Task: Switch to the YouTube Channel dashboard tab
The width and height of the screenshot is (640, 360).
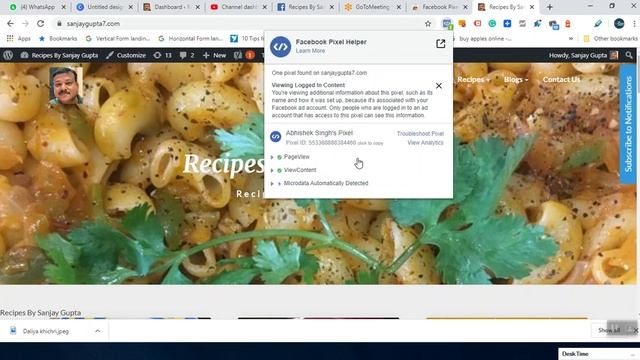Action: 238,7
